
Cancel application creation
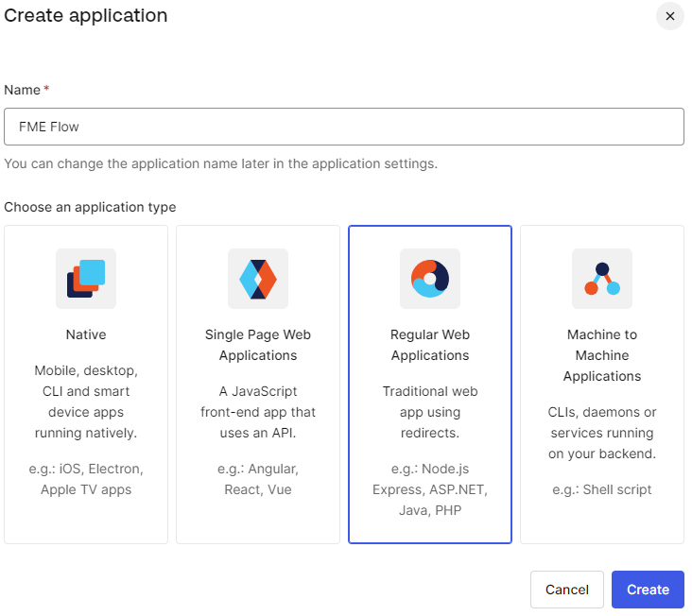[567, 590]
